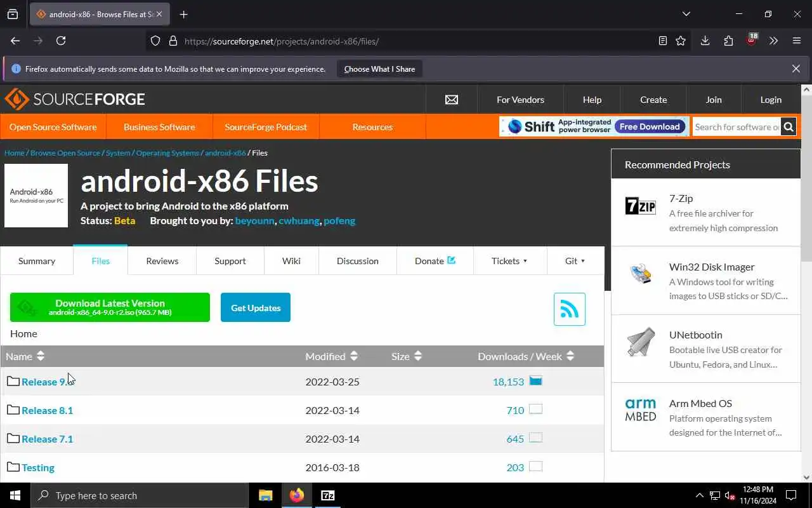The image size is (812, 508).
Task: Click the search magnifier button
Action: pos(789,127)
